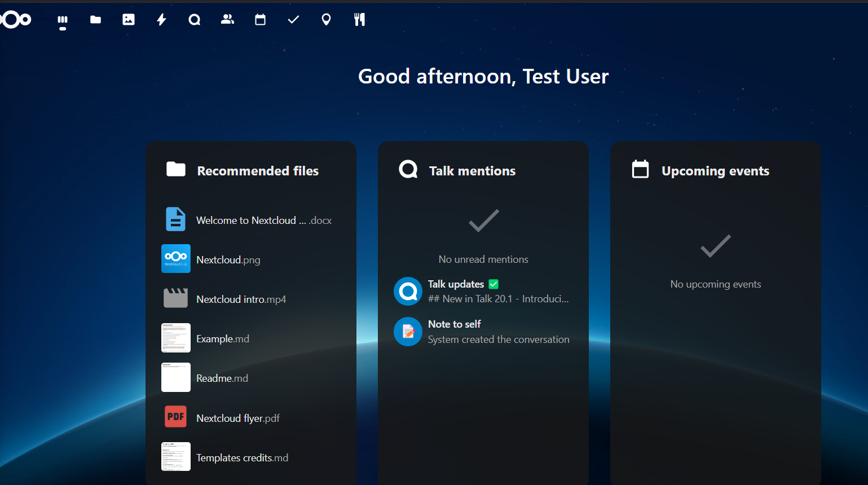Open the Talk app in top bar

click(x=195, y=20)
